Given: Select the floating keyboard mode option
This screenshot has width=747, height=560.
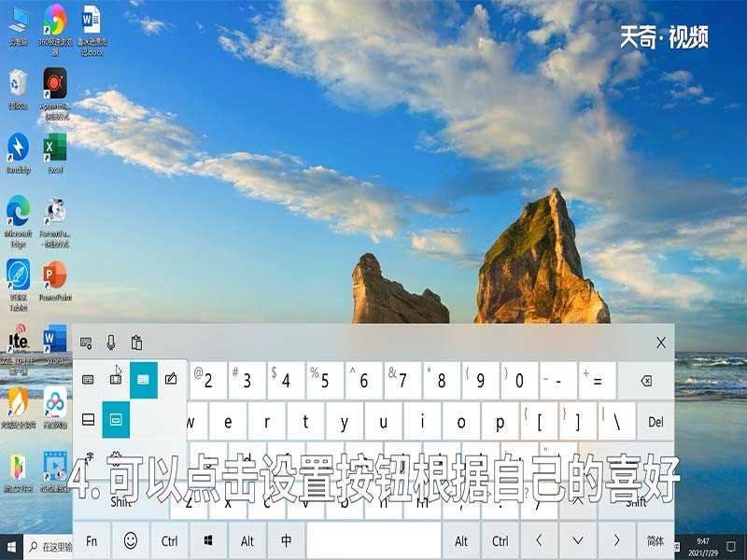Looking at the screenshot, I should pos(116,419).
